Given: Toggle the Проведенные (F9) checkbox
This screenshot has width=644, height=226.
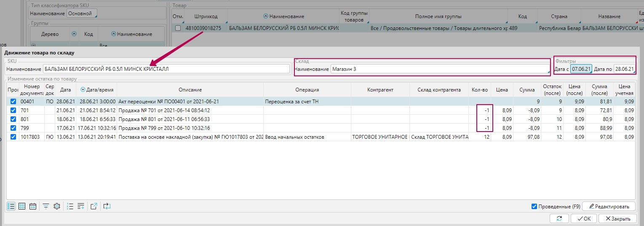Looking at the screenshot, I should (x=534, y=207).
